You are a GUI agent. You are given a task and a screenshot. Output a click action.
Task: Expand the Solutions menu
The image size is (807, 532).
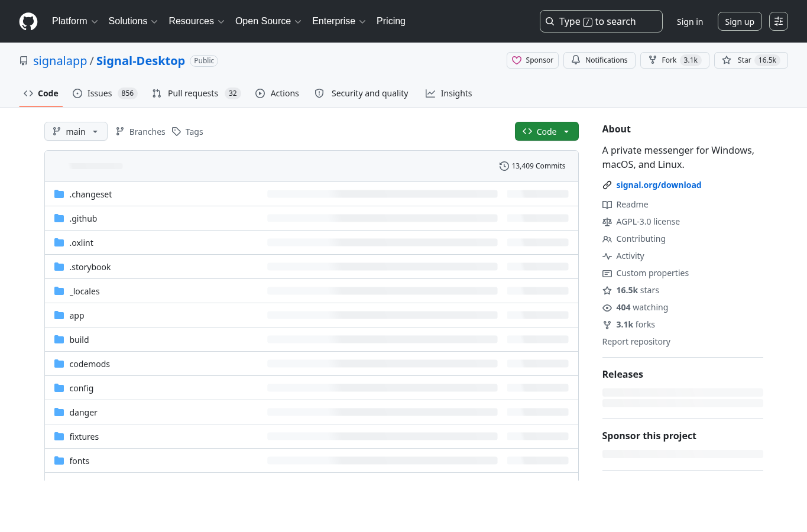pos(133,21)
